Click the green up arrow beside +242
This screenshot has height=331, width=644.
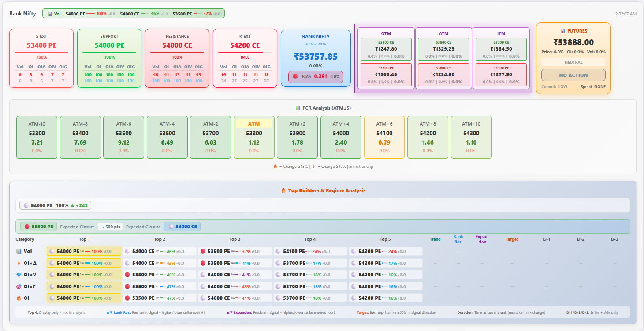[x=73, y=205]
